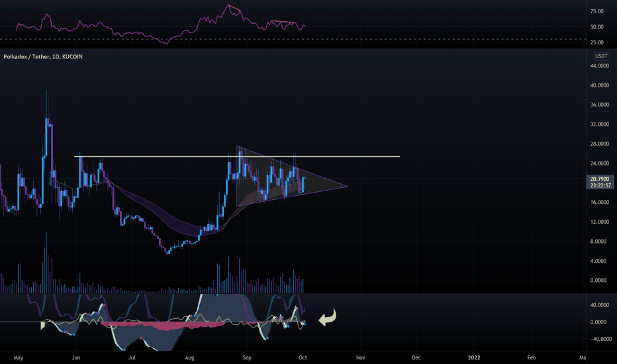Click the Oct label on the time axis

click(x=303, y=357)
